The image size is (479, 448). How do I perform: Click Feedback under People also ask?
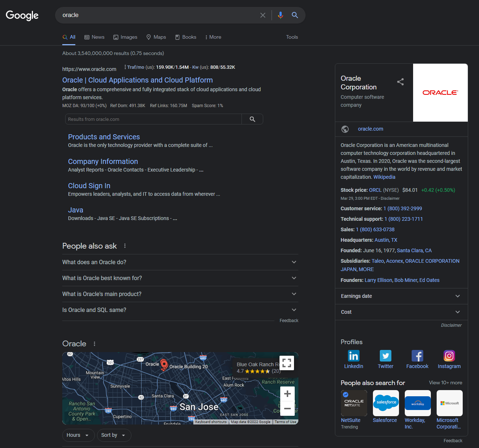289,321
